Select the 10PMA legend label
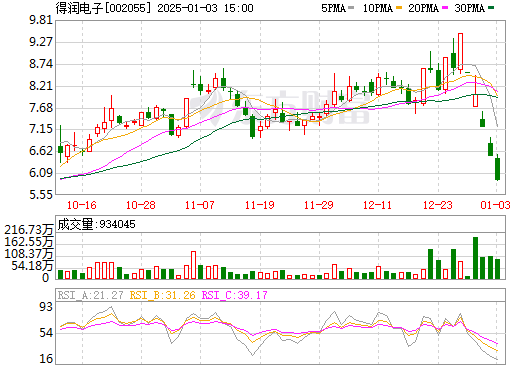Image resolution: width=520 pixels, height=365 pixels. coord(378,8)
